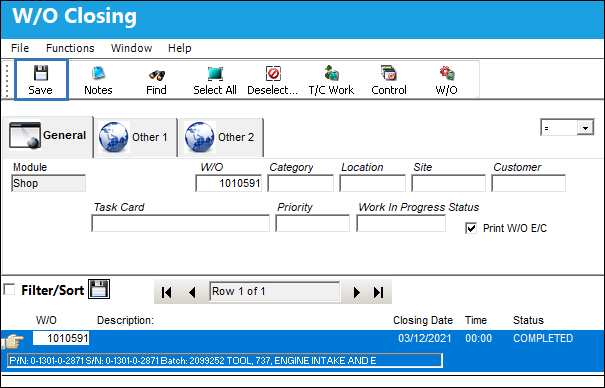Viewport: 605px width, 388px height.
Task: Switch to the Other 2 tab
Action: tap(221, 137)
